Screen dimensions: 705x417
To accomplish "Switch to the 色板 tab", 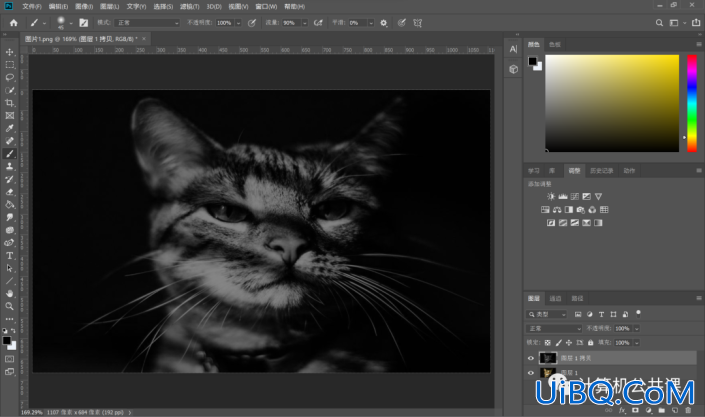I will [554, 44].
